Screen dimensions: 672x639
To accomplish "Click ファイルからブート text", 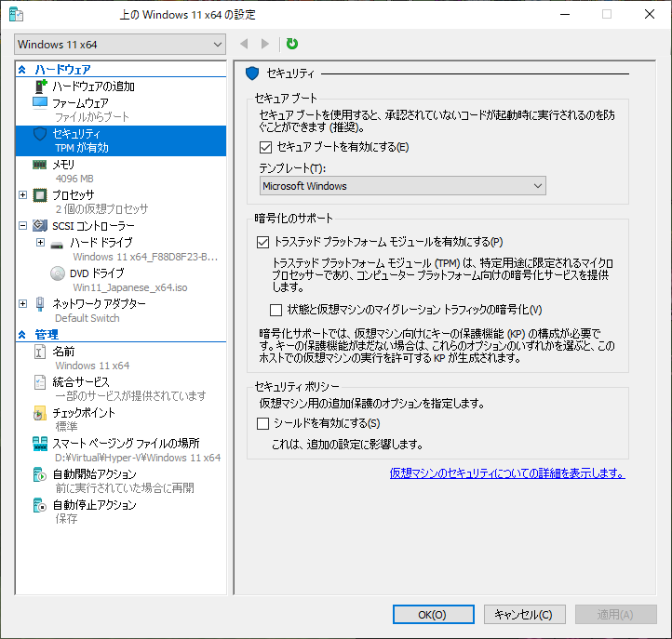I will (x=92, y=117).
